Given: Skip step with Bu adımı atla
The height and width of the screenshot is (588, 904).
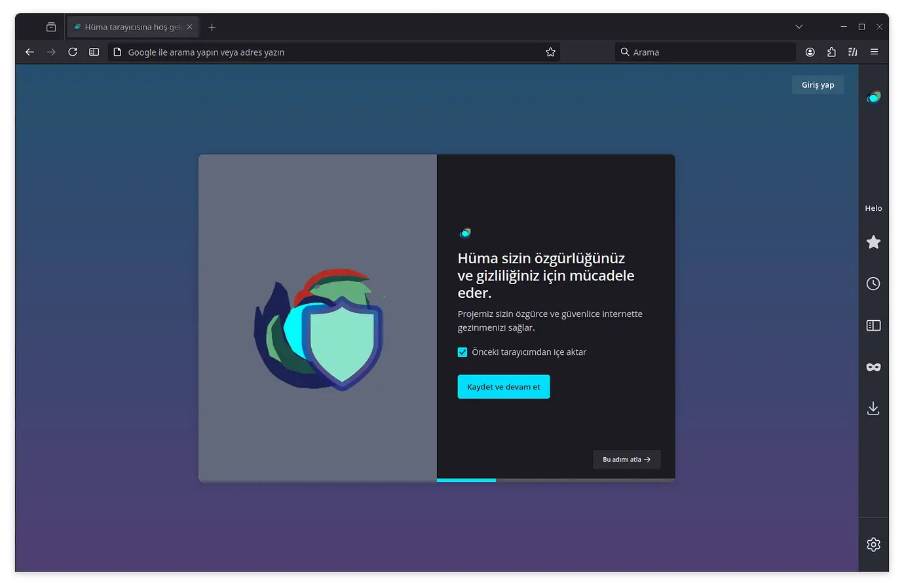Looking at the screenshot, I should (x=627, y=460).
